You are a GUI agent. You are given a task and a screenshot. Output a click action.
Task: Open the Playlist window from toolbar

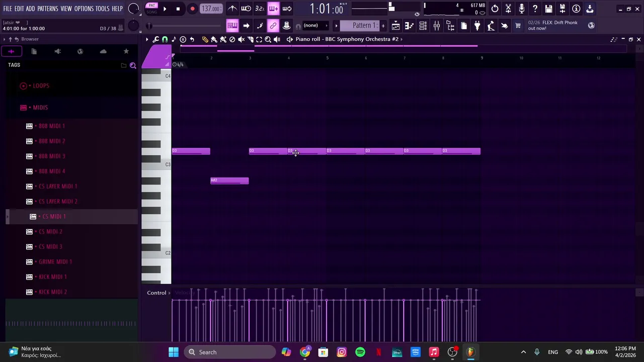(395, 26)
